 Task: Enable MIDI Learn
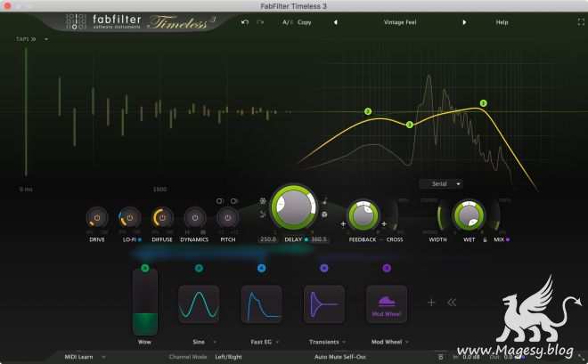click(x=78, y=357)
